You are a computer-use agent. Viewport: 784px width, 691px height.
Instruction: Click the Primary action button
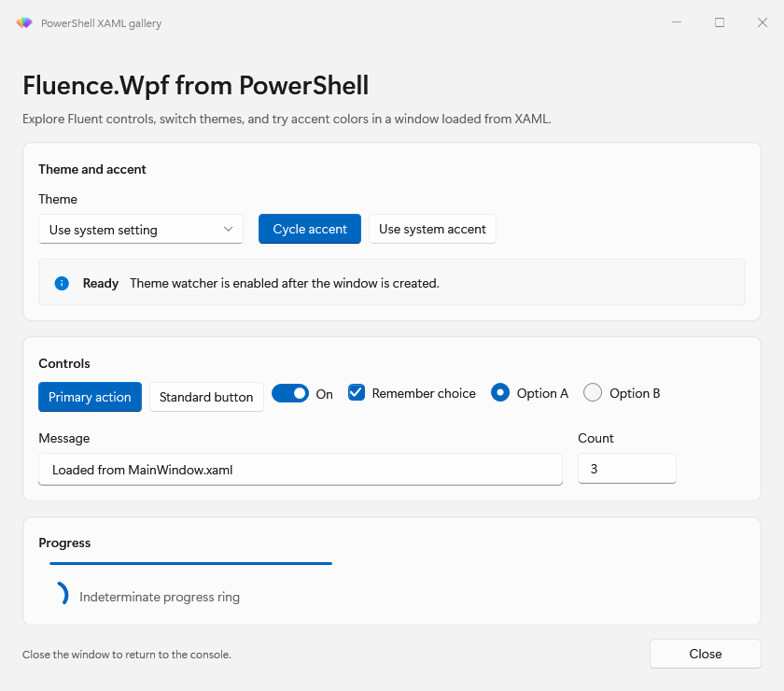tap(90, 397)
